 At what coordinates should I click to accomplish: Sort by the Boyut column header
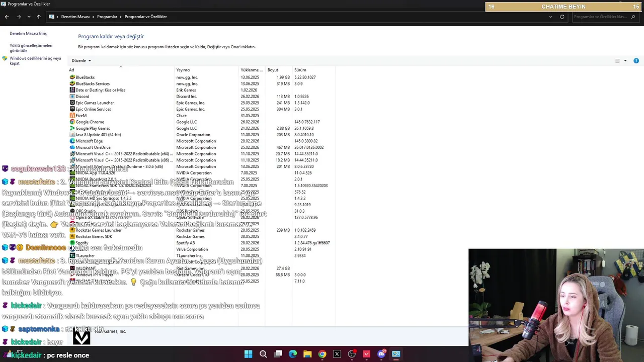click(279, 70)
